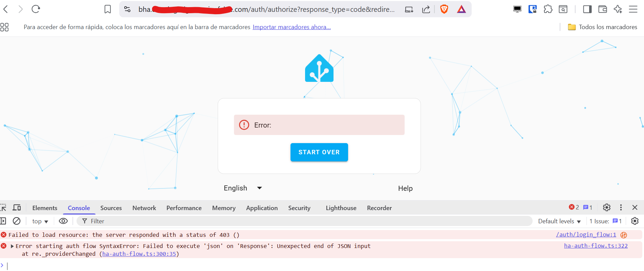The image size is (644, 271).
Task: Create live expression eye icon
Action: tap(63, 221)
